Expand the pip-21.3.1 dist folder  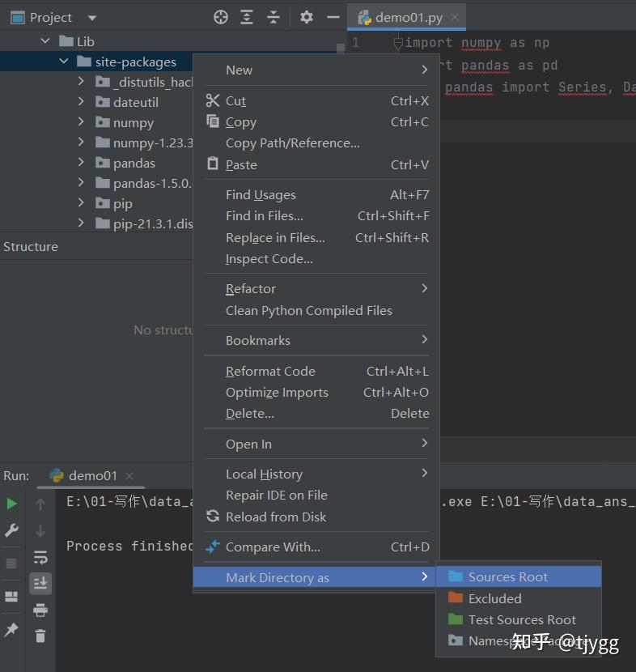point(81,223)
